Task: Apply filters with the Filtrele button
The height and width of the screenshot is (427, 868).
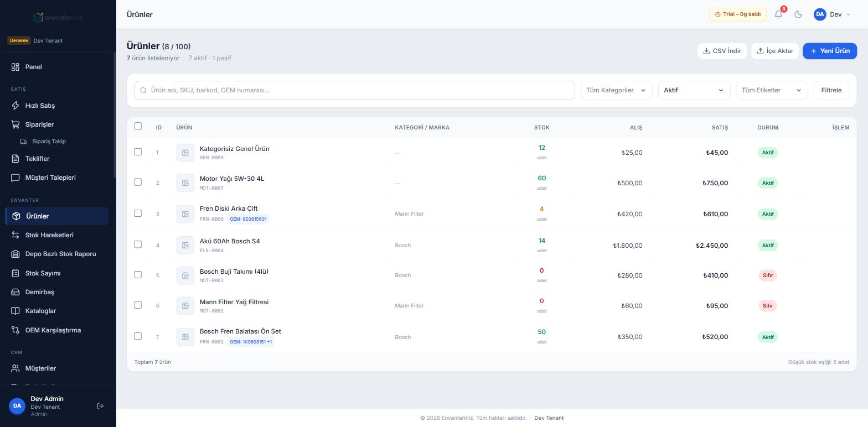Action: pos(831,90)
